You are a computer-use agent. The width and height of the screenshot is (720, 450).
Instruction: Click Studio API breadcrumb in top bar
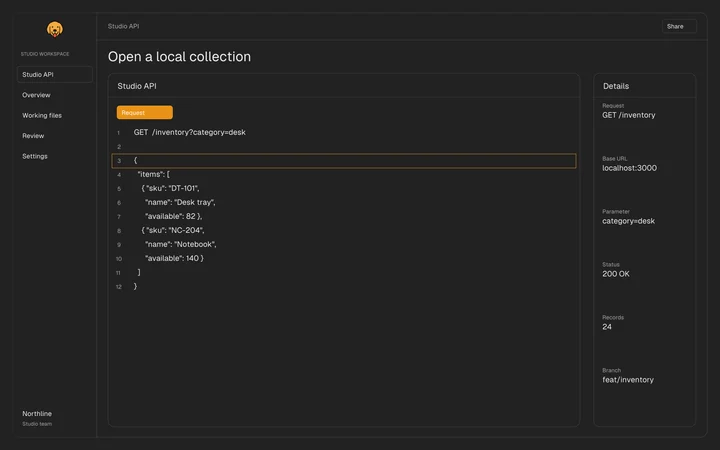(124, 26)
